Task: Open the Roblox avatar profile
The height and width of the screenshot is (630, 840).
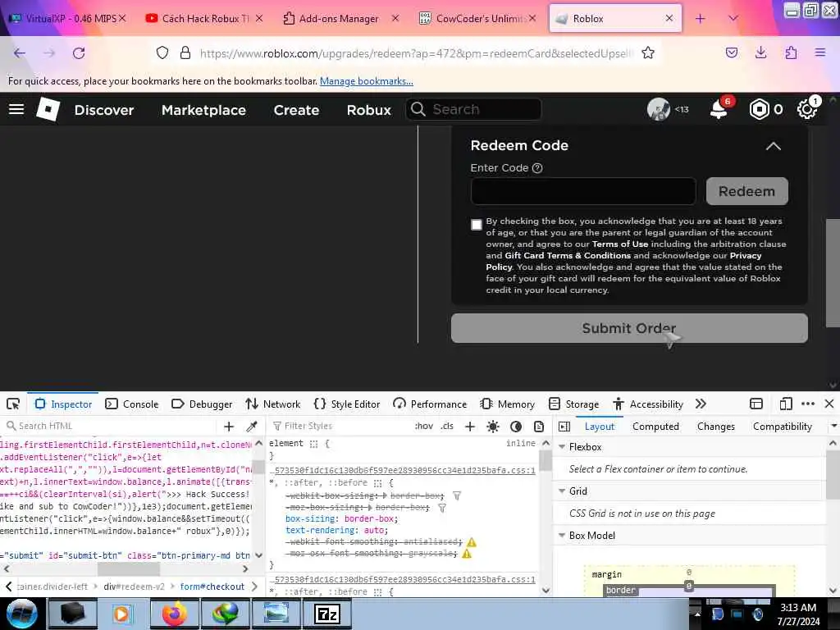Action: point(659,109)
